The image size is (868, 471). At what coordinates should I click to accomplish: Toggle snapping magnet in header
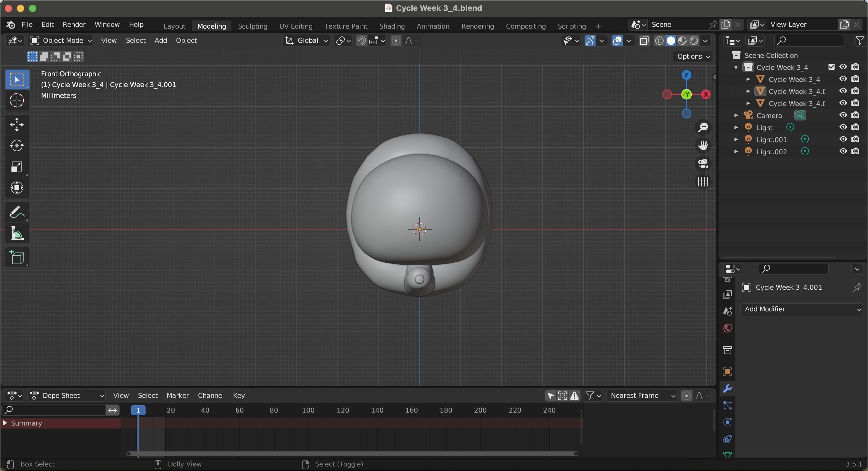pyautogui.click(x=361, y=41)
